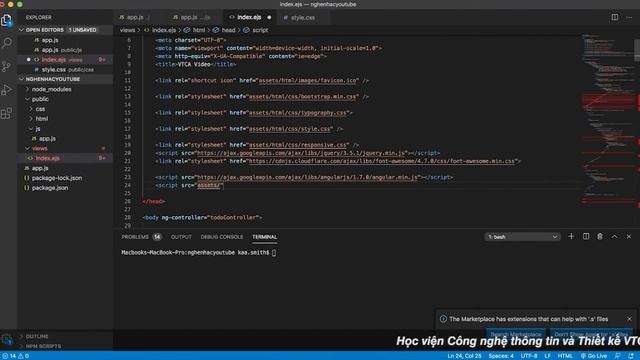Viewport: 640px width, 360px height.
Task: Click the views breadcrumb item
Action: 127,30
